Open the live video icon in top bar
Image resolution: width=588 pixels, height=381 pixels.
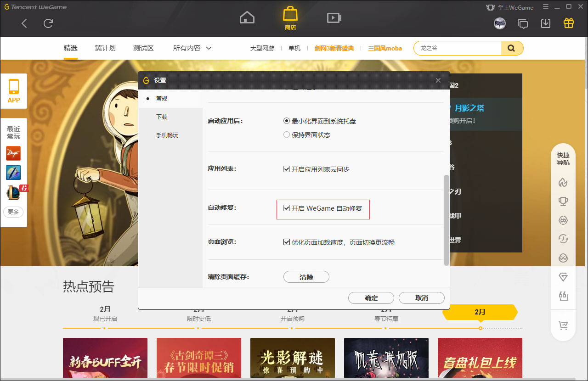[x=334, y=17]
